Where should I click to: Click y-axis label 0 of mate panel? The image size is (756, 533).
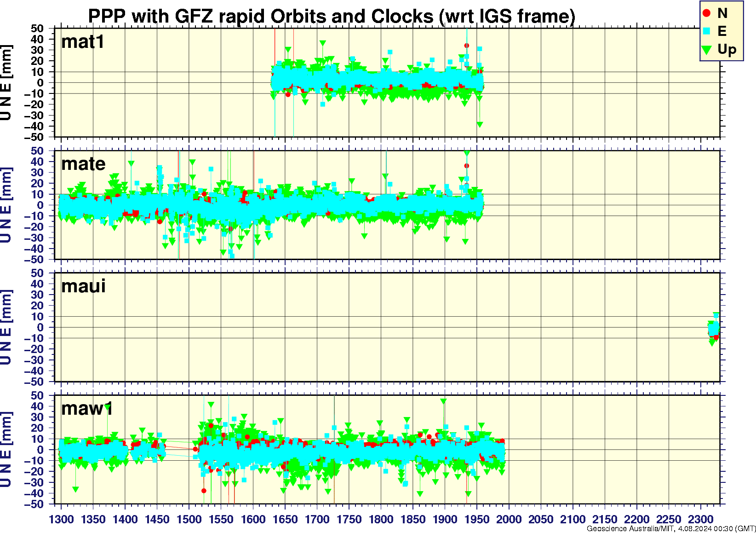(41, 205)
